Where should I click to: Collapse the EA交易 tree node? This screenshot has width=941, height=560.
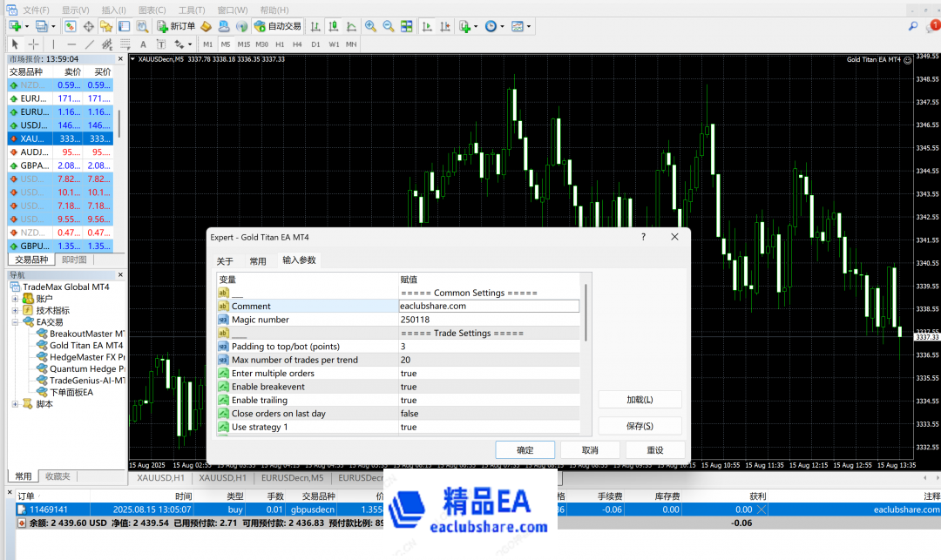[x=15, y=322]
